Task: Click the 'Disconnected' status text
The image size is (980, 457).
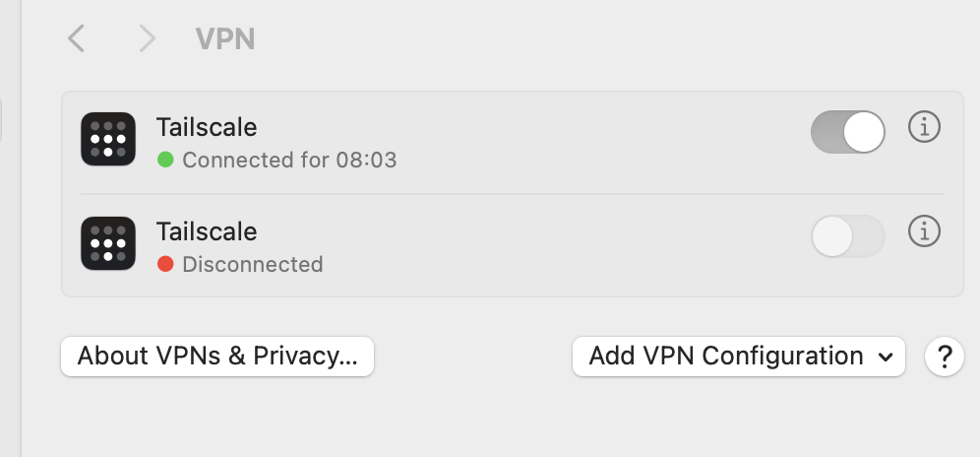Action: (253, 265)
